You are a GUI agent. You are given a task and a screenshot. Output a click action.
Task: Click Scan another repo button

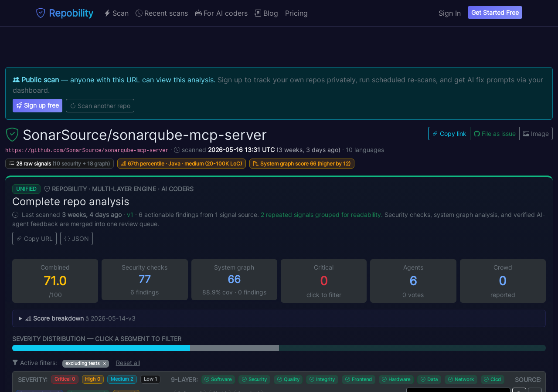tap(100, 105)
